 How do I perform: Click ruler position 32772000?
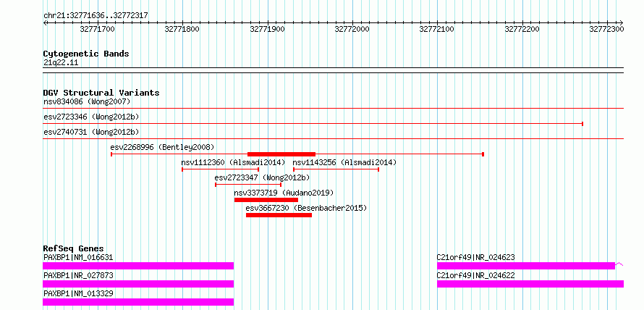352,29
